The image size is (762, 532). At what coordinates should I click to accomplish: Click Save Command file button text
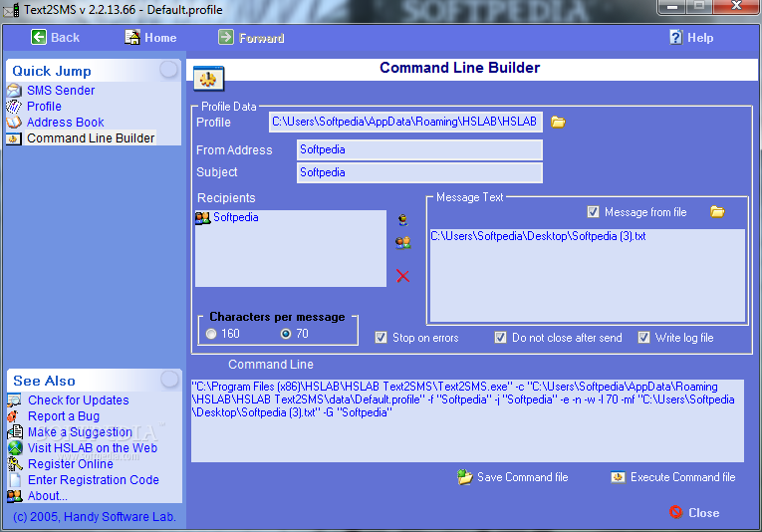coord(522,477)
